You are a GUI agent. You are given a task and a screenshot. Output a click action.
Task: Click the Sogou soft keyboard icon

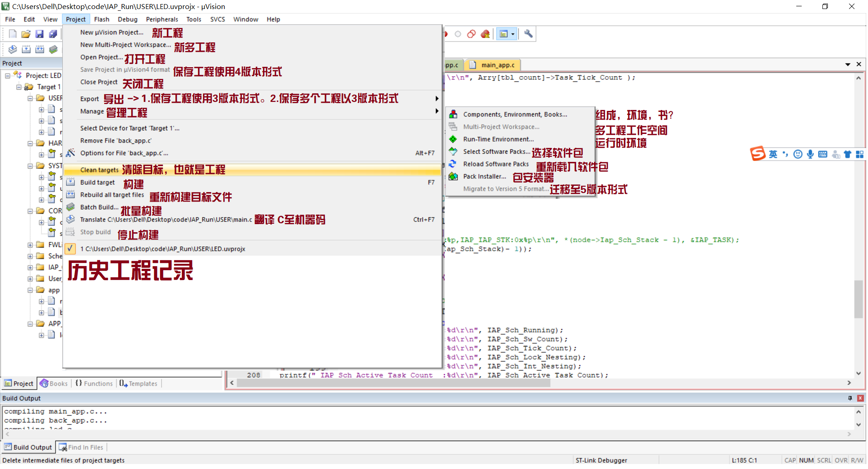click(823, 154)
